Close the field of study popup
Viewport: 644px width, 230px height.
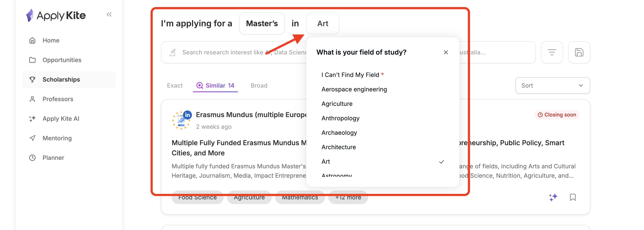(x=446, y=52)
